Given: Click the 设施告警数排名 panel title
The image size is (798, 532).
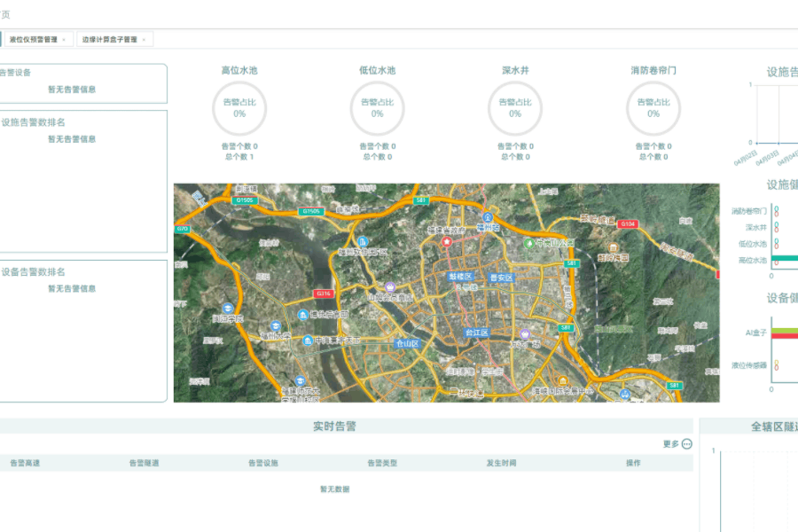Looking at the screenshot, I should (x=33, y=122).
